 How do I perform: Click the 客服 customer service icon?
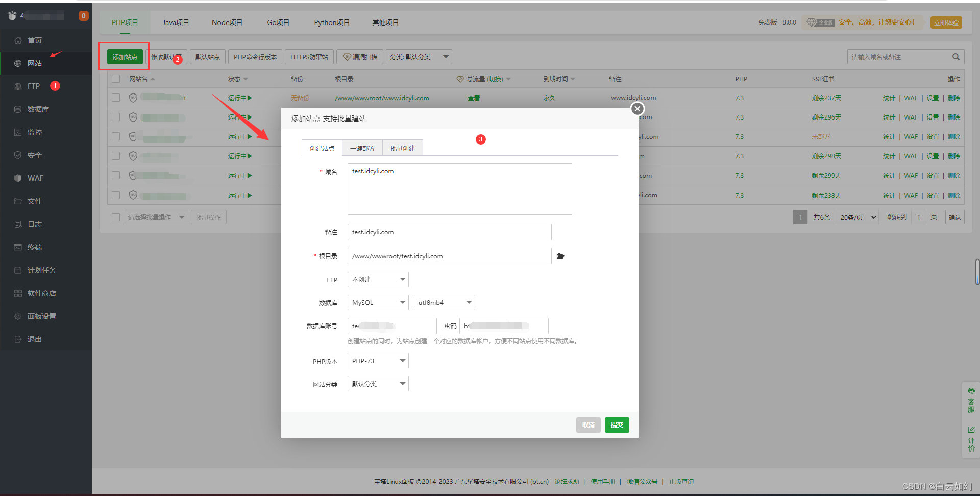click(x=971, y=391)
